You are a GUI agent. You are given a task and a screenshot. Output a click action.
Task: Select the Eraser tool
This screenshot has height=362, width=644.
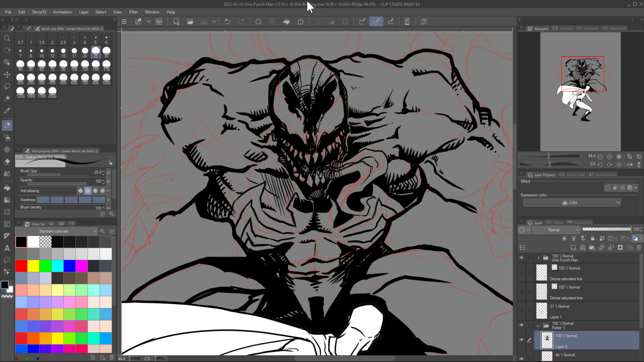pyautogui.click(x=7, y=162)
